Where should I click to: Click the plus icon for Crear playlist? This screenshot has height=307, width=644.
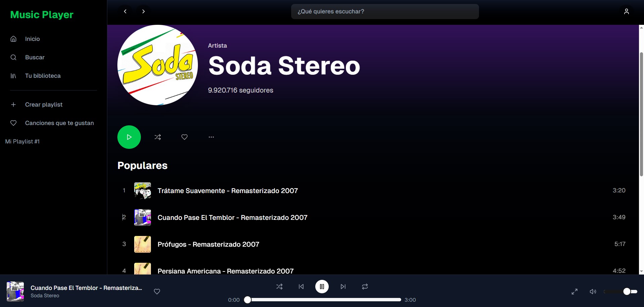(x=13, y=105)
